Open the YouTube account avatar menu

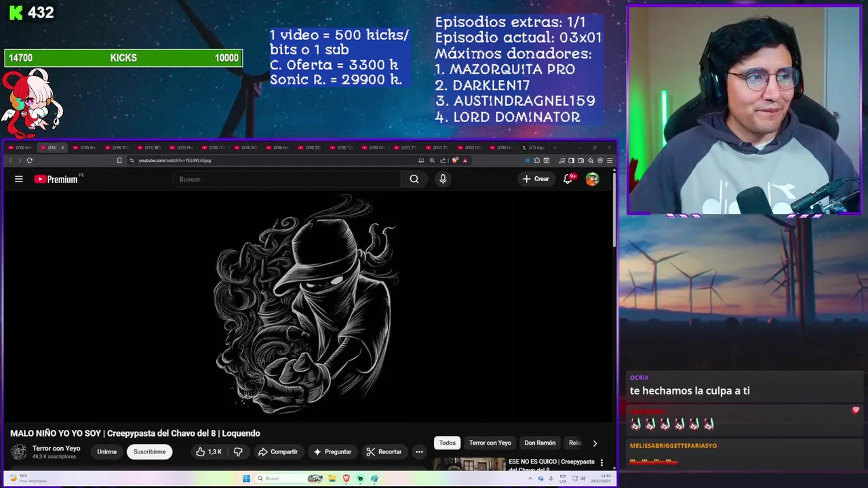(592, 179)
